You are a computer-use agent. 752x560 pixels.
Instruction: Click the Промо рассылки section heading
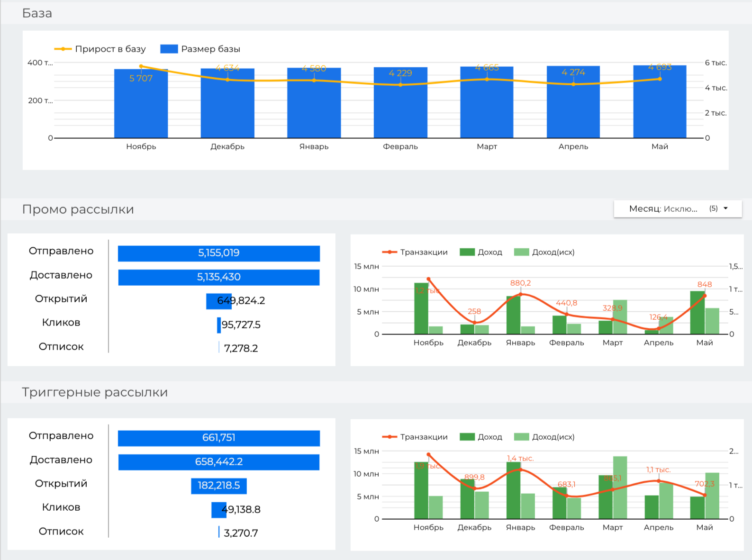click(x=78, y=209)
